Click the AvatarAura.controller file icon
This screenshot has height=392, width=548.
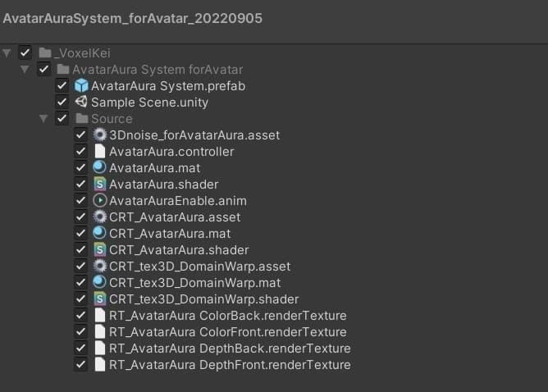99,152
